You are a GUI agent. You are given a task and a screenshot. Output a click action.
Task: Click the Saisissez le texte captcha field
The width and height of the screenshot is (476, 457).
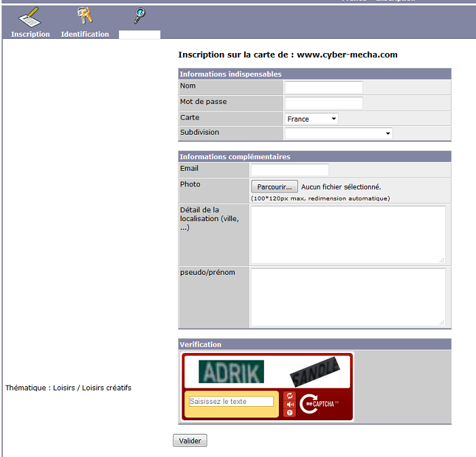click(231, 401)
